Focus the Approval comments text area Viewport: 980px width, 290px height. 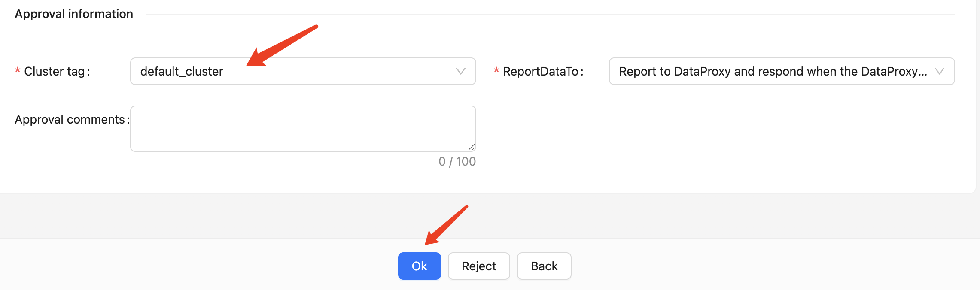tap(302, 129)
